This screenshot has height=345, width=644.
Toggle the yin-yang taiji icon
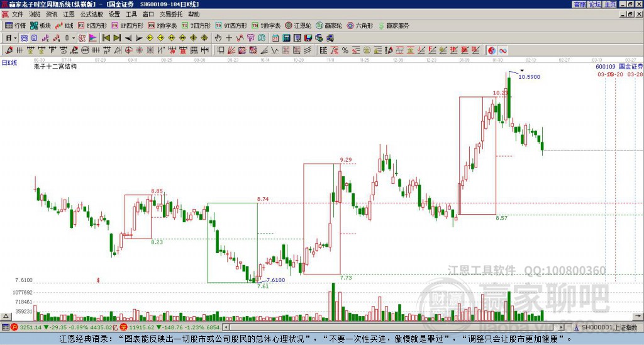(492, 50)
